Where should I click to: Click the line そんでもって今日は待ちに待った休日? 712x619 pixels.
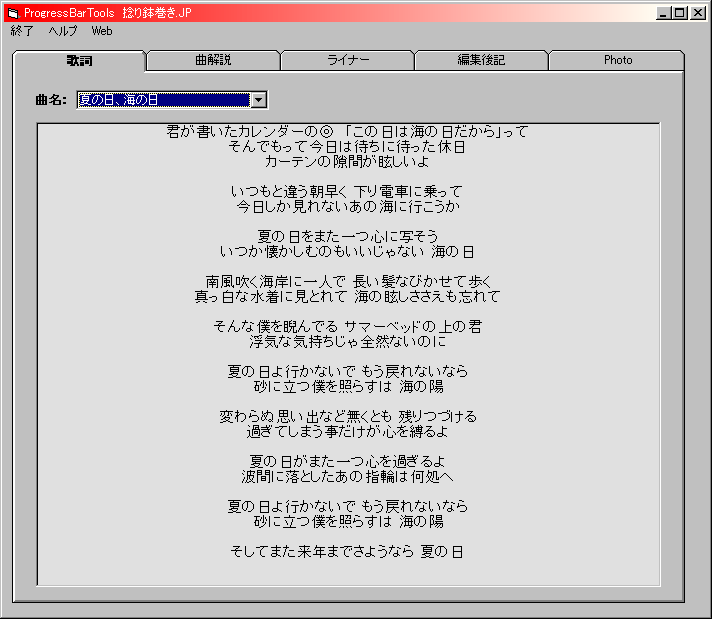click(x=347, y=147)
